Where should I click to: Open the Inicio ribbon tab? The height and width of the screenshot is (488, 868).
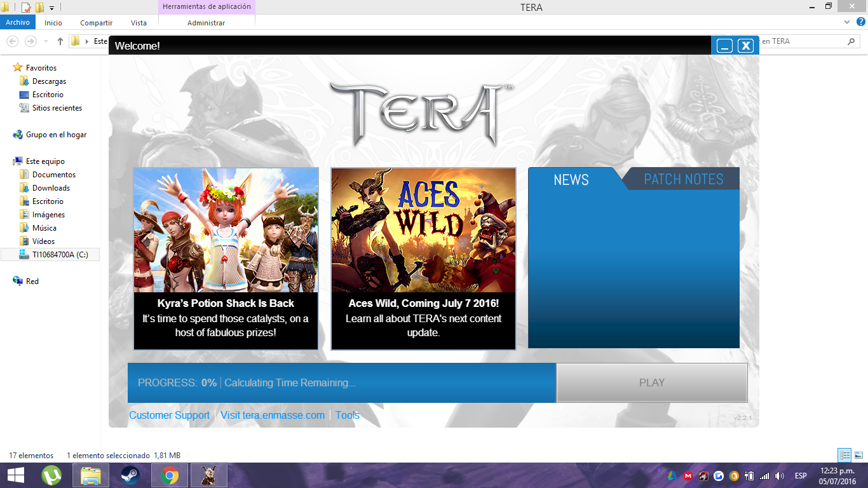(x=53, y=23)
